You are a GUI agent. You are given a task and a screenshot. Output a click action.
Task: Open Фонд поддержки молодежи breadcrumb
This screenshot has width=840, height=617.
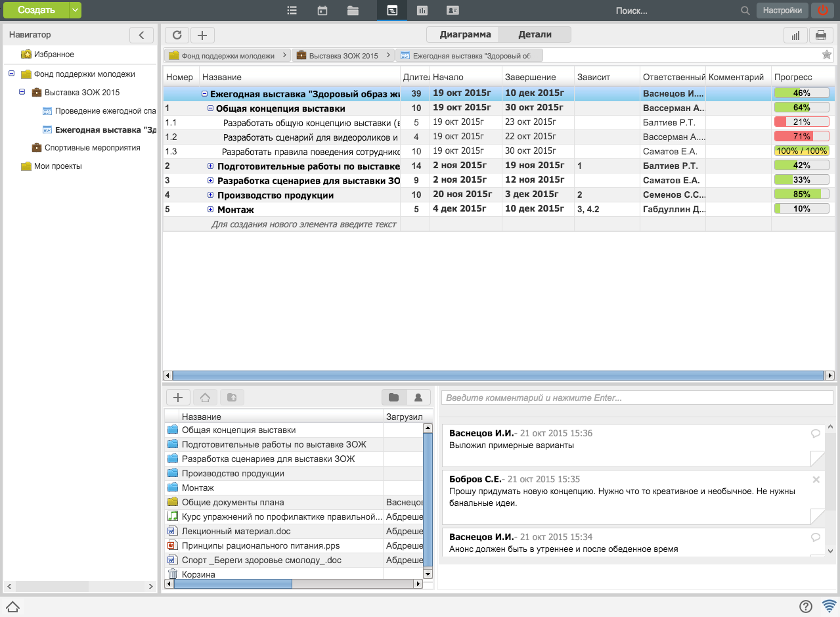[x=227, y=56]
